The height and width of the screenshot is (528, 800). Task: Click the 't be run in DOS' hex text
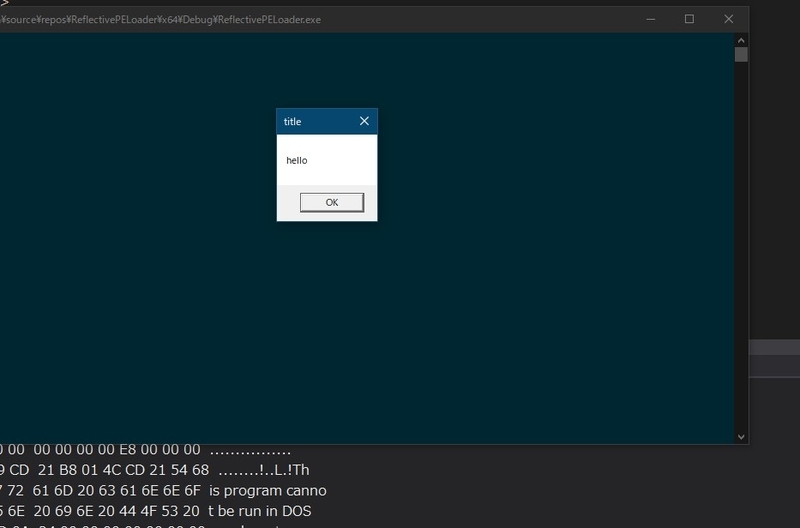pyautogui.click(x=260, y=511)
